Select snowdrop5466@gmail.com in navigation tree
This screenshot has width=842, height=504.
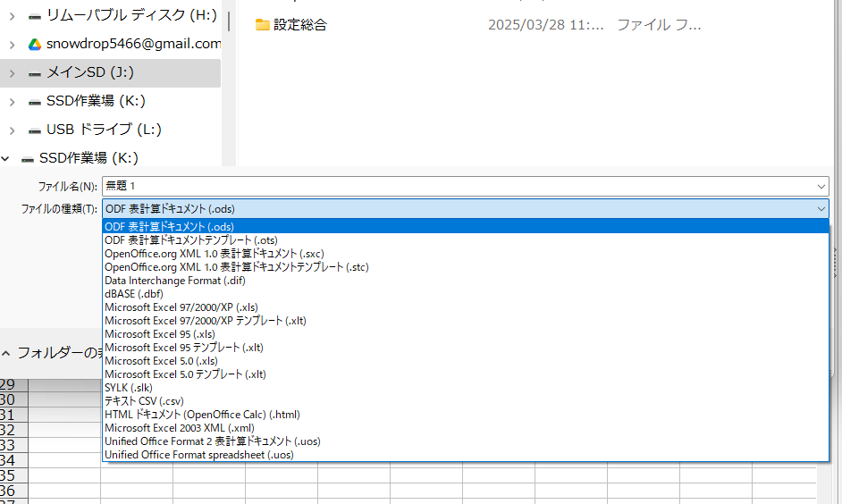coord(133,44)
